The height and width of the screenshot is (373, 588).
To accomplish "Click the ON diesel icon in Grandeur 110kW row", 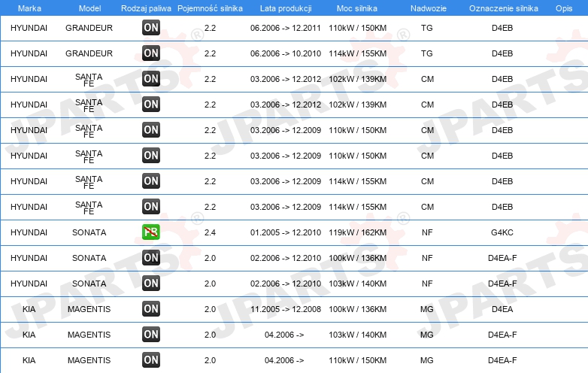I will (x=151, y=27).
